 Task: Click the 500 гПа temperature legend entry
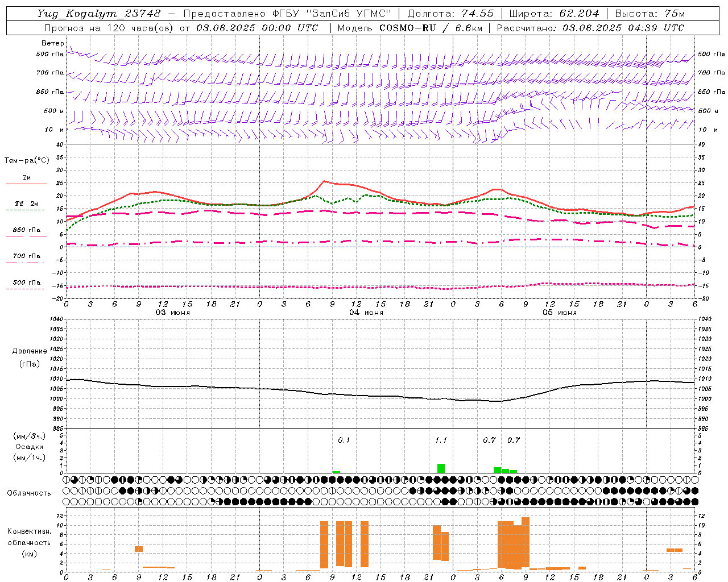pyautogui.click(x=27, y=282)
